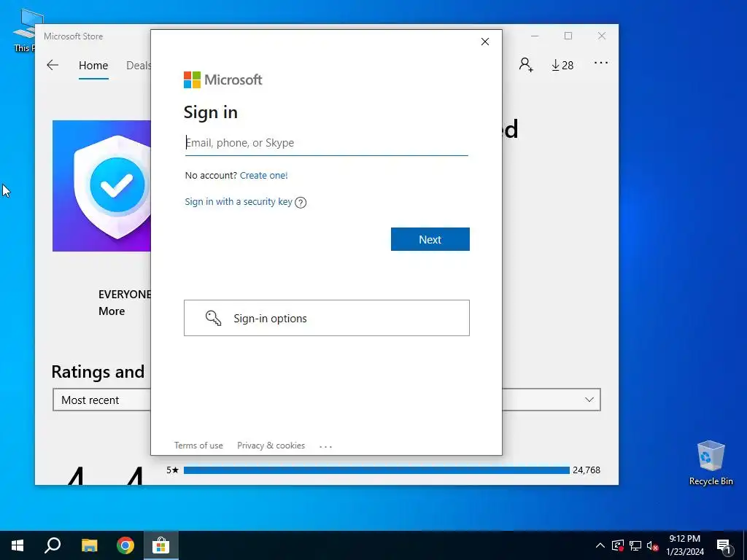Click the muted volume icon in tray
The width and height of the screenshot is (747, 560).
pyautogui.click(x=653, y=545)
